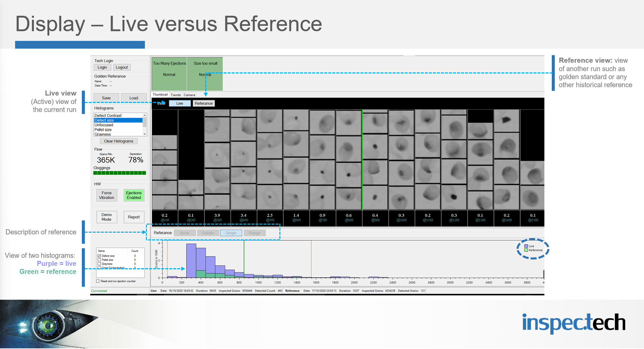The width and height of the screenshot is (644, 349).
Task: Switch to the Camera tab
Action: tap(190, 95)
